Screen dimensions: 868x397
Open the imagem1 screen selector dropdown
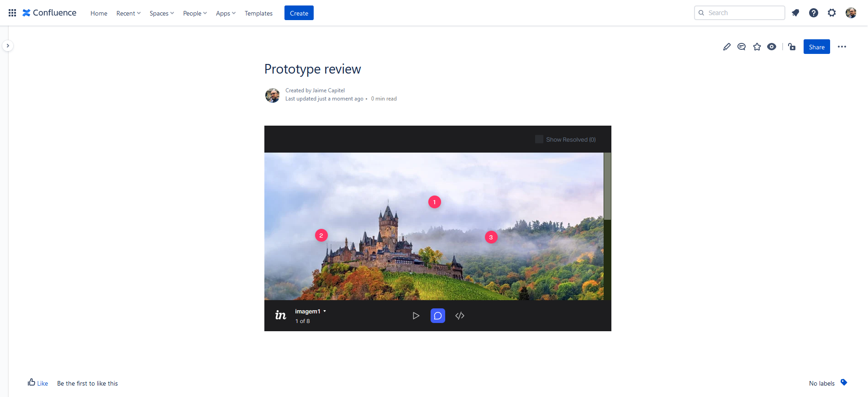(x=310, y=312)
